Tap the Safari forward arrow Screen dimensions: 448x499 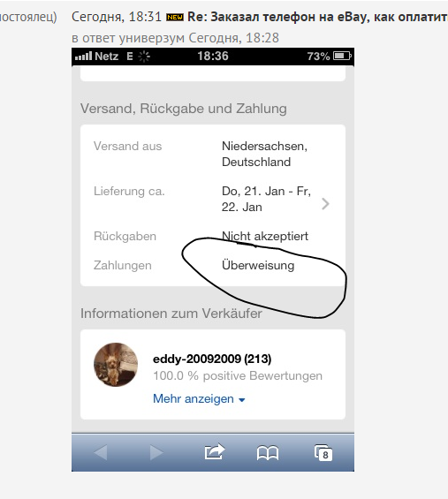tap(156, 452)
